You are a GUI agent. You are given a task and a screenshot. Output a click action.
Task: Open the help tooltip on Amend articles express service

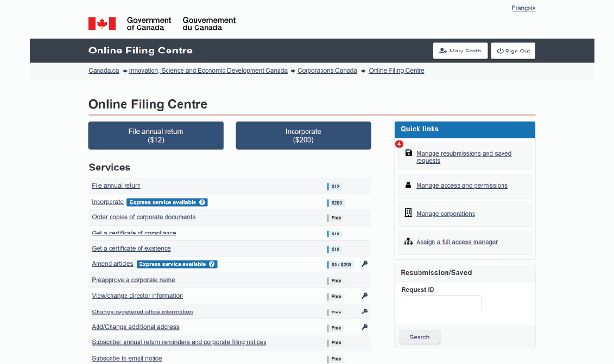point(213,264)
